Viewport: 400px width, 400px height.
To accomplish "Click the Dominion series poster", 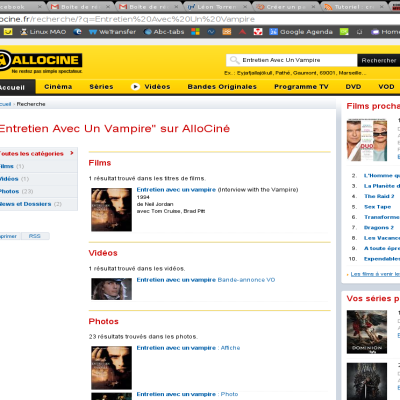I will click(367, 332).
